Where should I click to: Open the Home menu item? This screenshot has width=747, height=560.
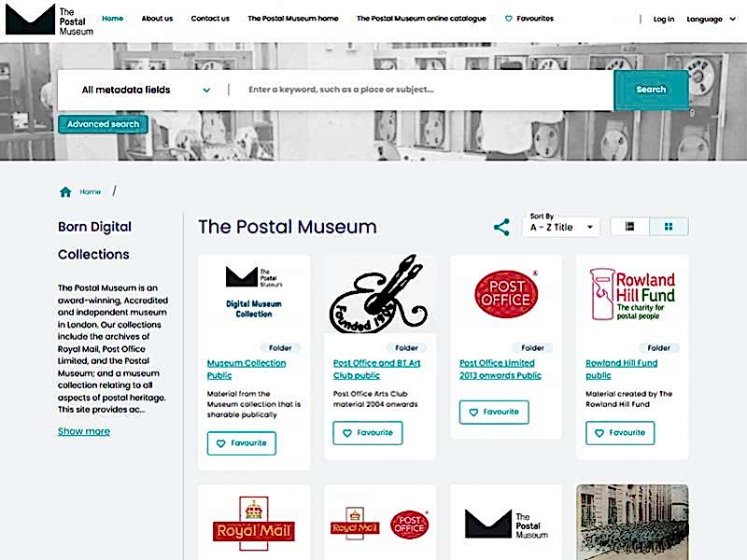(112, 19)
